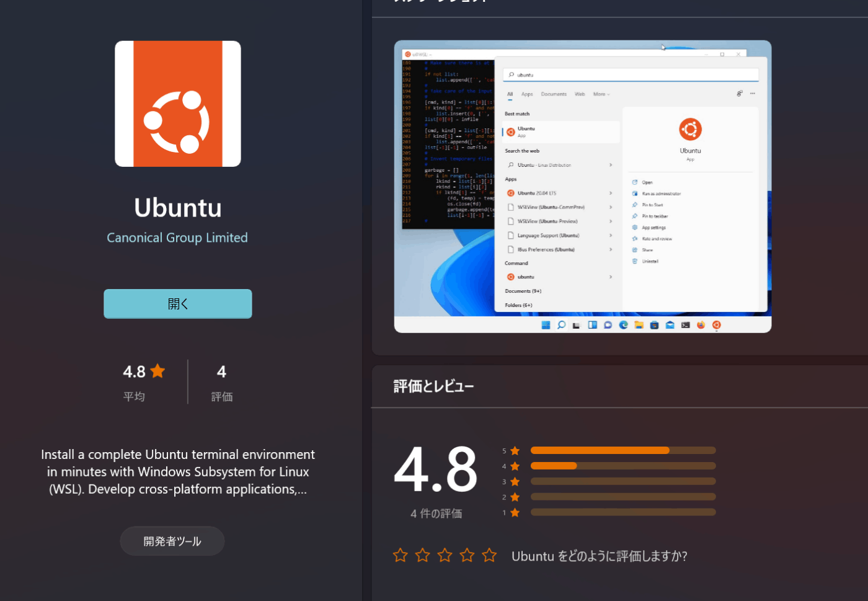Click the 4-star rating bar

coord(623,466)
